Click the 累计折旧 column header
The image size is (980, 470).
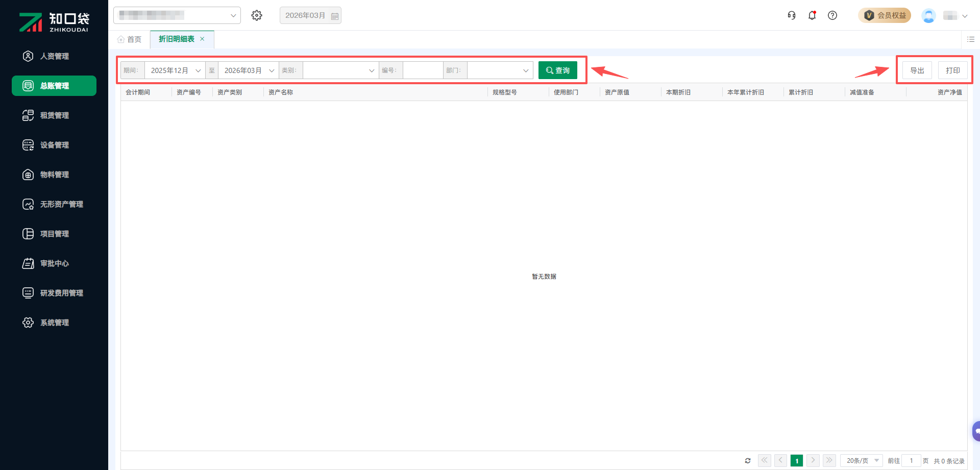801,92
